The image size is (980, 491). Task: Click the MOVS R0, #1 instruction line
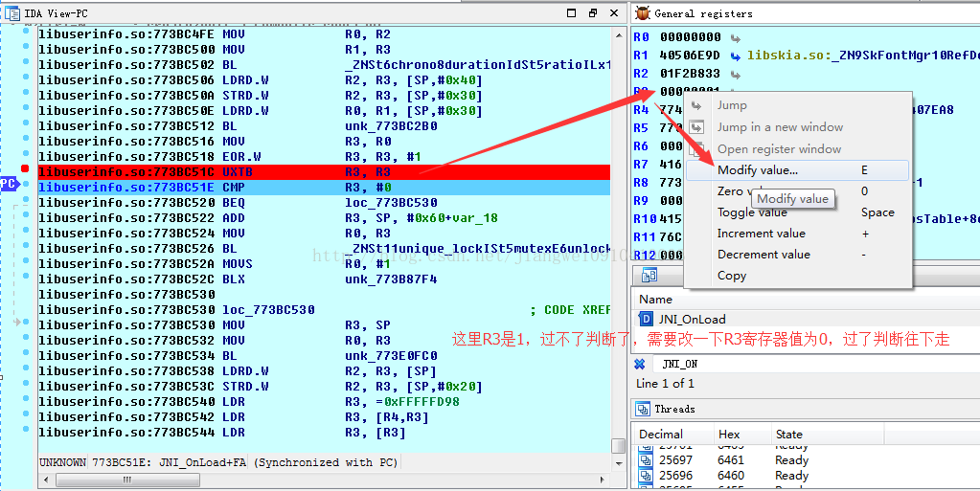tap(324, 263)
